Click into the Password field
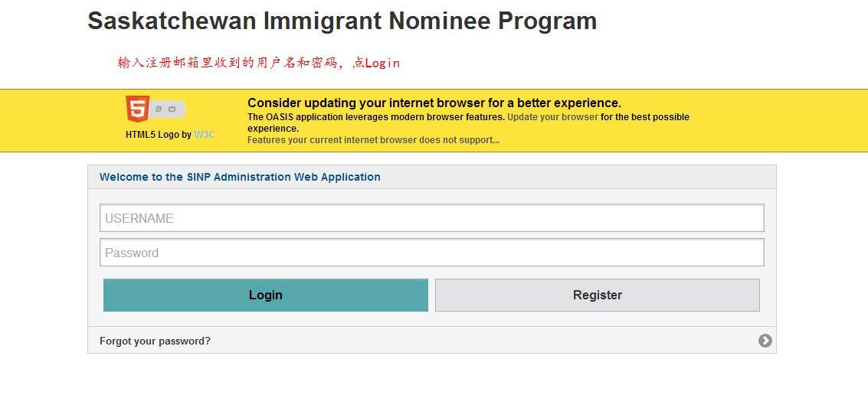The image size is (868, 405). (x=431, y=253)
